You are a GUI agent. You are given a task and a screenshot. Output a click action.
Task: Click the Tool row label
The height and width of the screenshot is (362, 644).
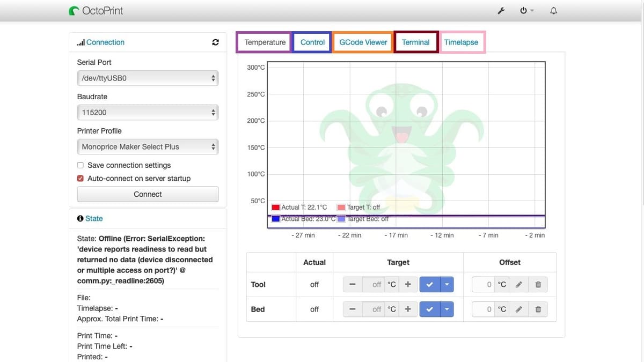(x=258, y=285)
